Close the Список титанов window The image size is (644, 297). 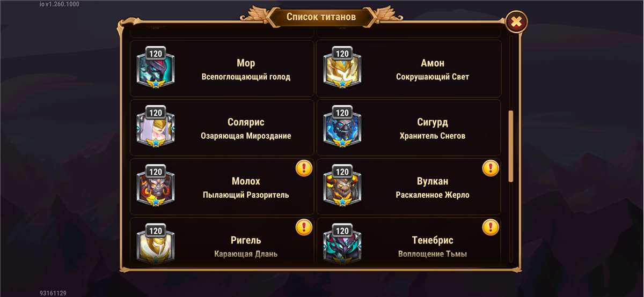point(516,22)
